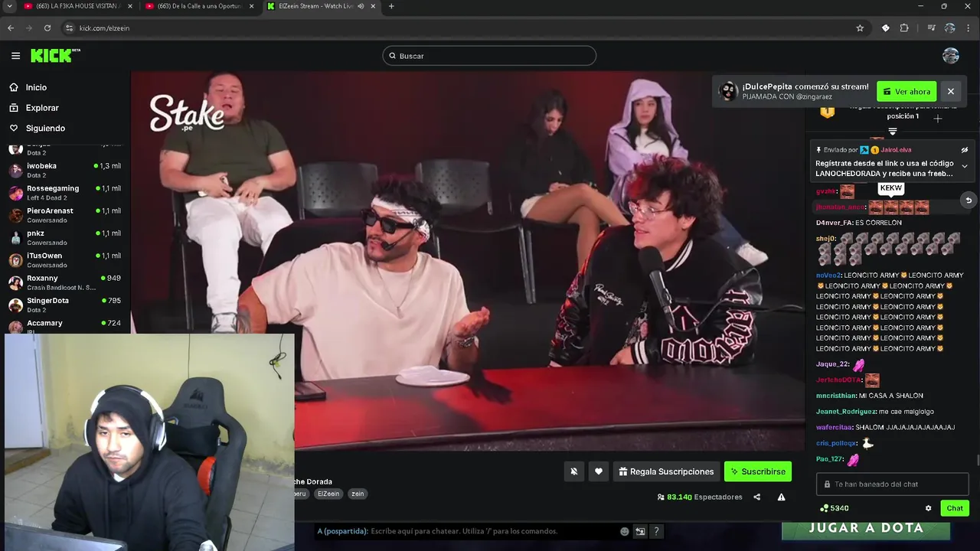Screen dimensions: 980x551
Task: Hide the pinned message with eye icon
Action: click(x=965, y=150)
